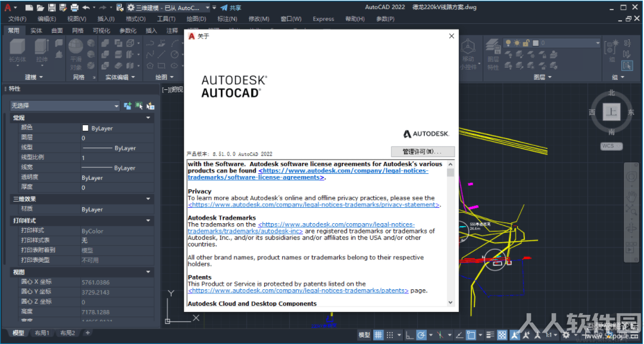644x344 pixels.
Task: Switch to the 可视化 ribbon tab
Action: [101, 31]
